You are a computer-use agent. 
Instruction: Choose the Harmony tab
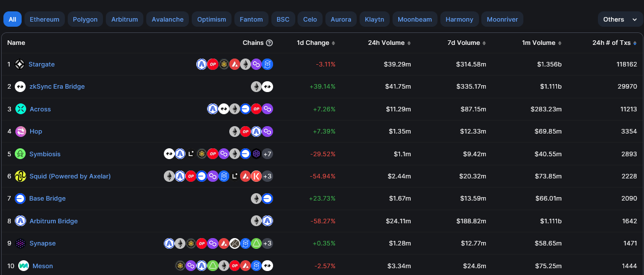[459, 19]
